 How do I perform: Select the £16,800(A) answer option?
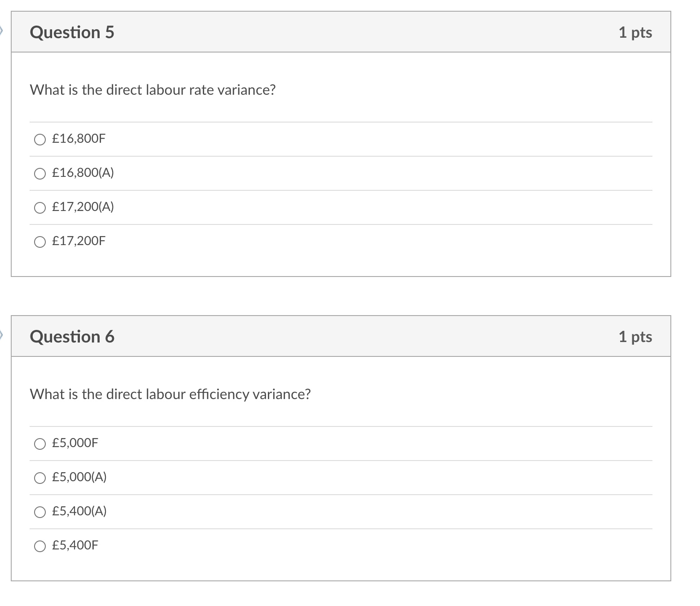tap(40, 173)
